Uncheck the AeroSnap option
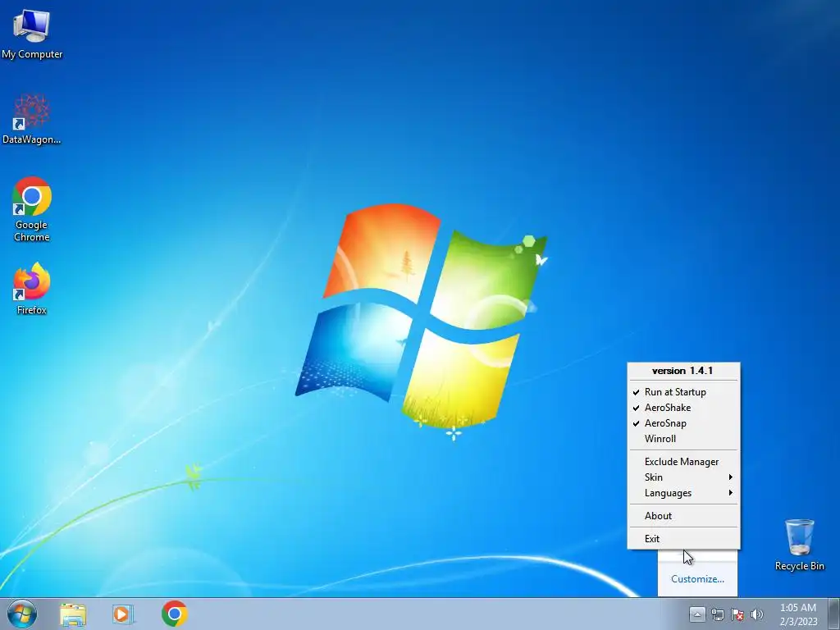This screenshot has height=630, width=840. pos(683,423)
